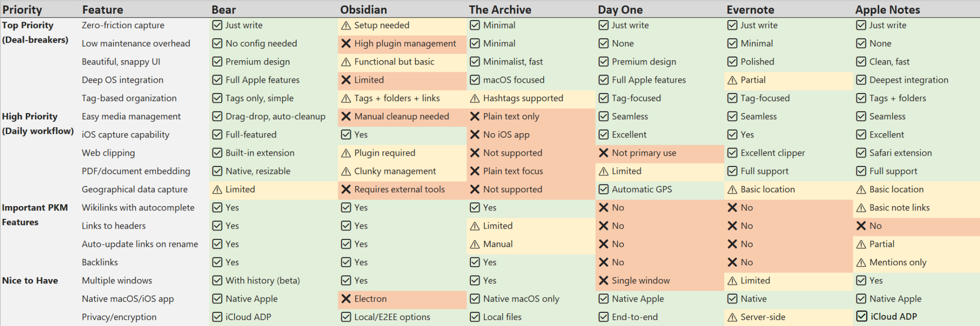Toggle the checkbox beside "Drag-drop, auto-cleanup"

(x=217, y=116)
